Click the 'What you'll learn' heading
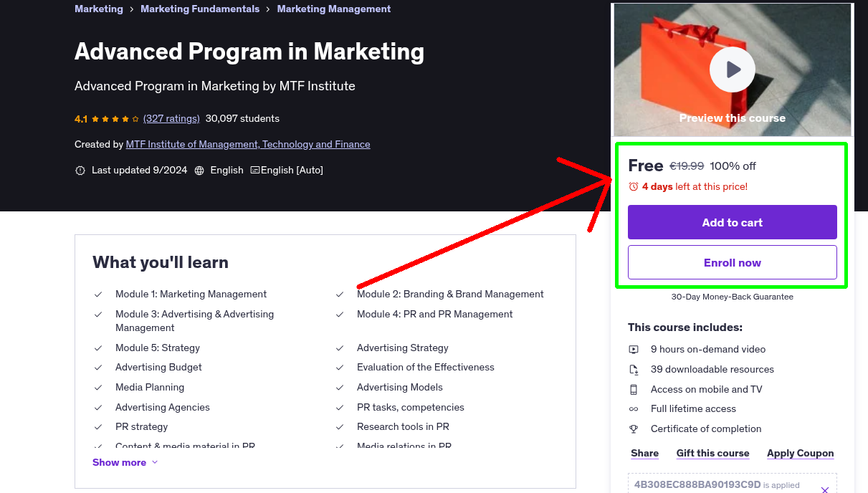This screenshot has width=868, height=493. [161, 262]
